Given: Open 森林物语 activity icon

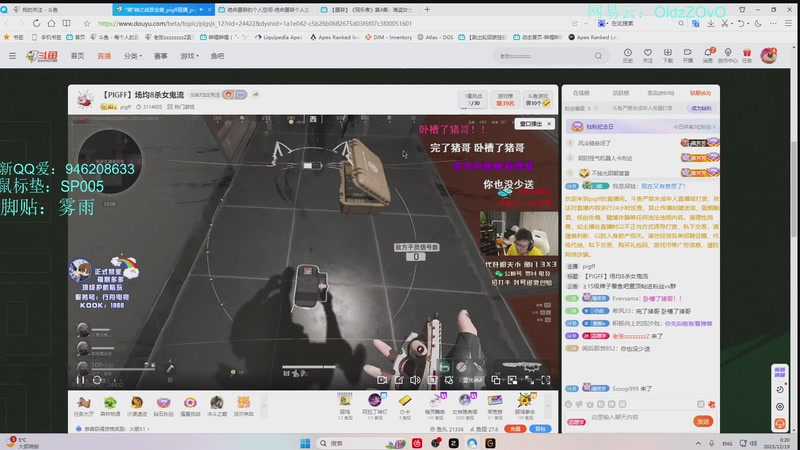Looking at the screenshot, I should (110, 407).
